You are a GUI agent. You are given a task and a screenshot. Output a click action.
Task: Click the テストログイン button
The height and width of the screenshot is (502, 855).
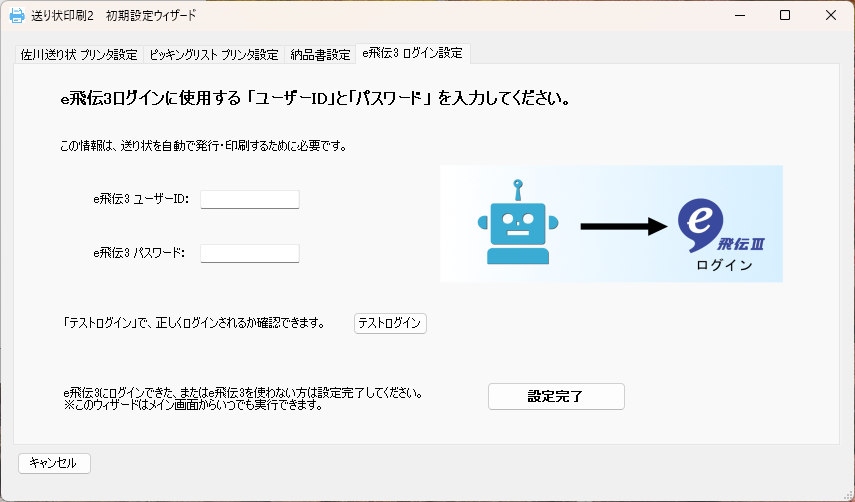(x=390, y=323)
